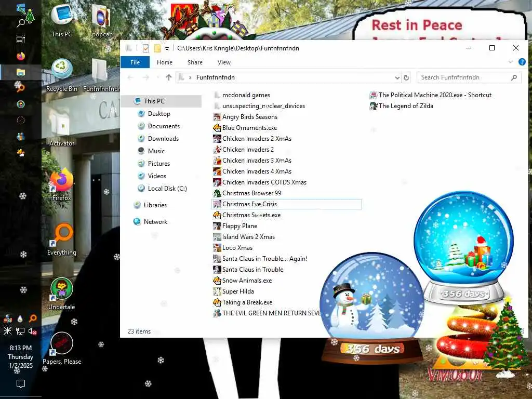Select the popcap desktop folder
Screen dimensions: 532x399
102,20
